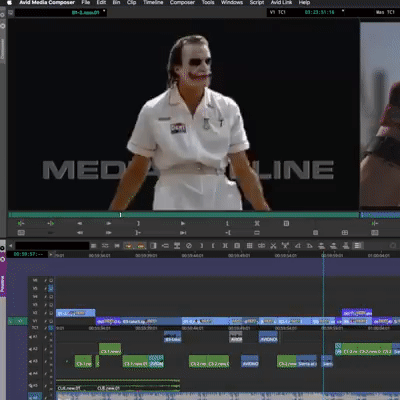Open the Composer menu

(182, 3)
